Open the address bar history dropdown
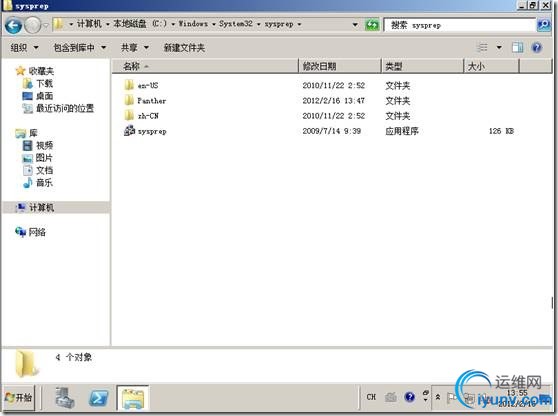Screen dimensions: 558x416 point(355,25)
